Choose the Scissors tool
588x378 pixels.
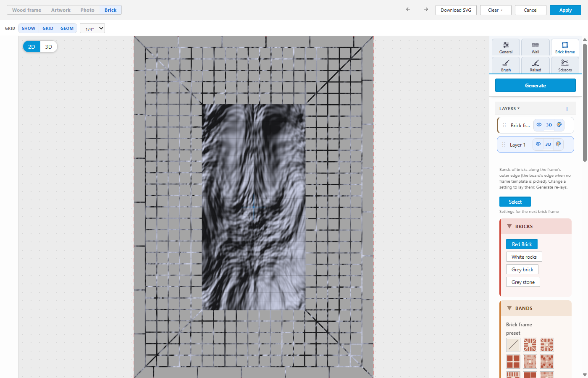click(x=565, y=66)
